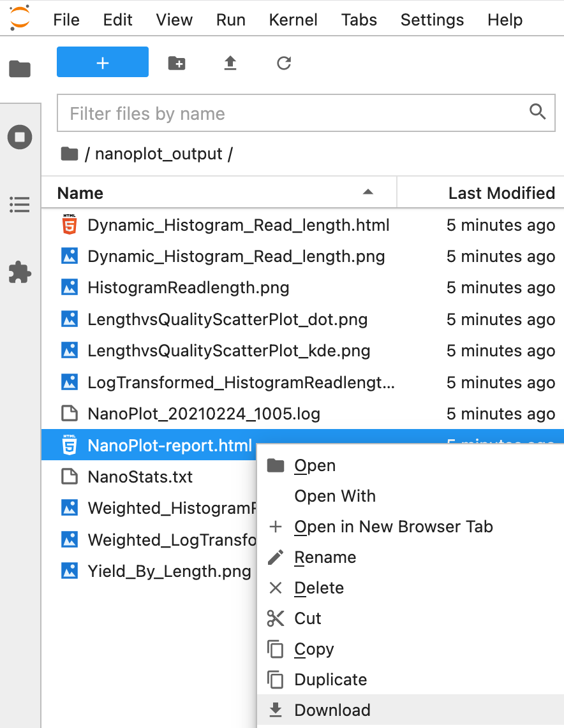Choose Open in New Browser Tab

coord(394,527)
